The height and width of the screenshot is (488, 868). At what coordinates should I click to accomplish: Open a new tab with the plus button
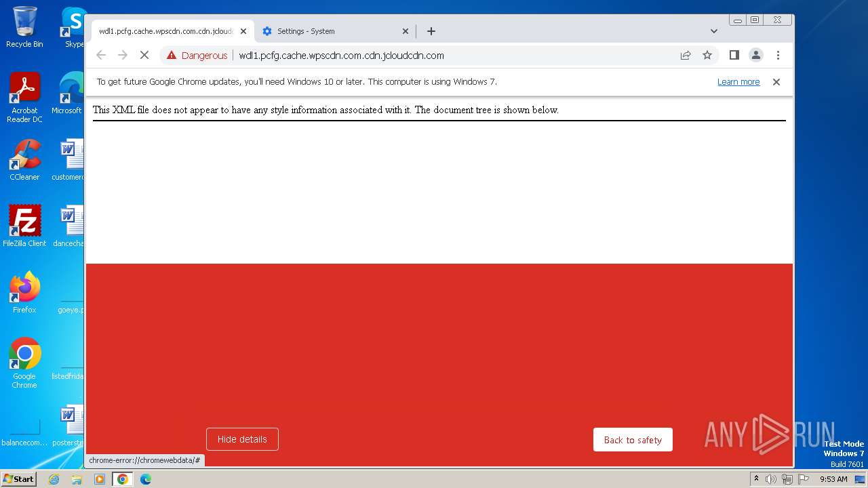click(x=431, y=31)
